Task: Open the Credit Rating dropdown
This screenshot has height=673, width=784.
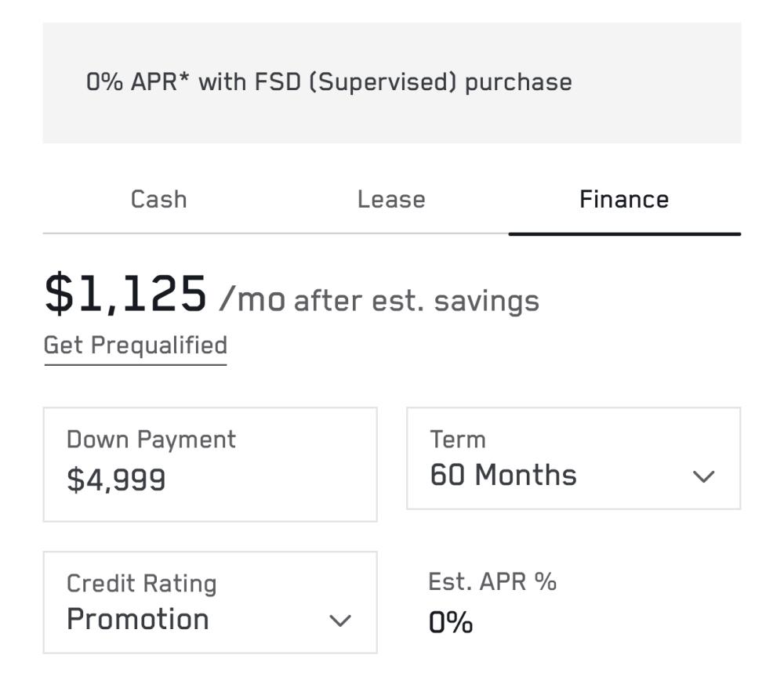Action: [209, 602]
